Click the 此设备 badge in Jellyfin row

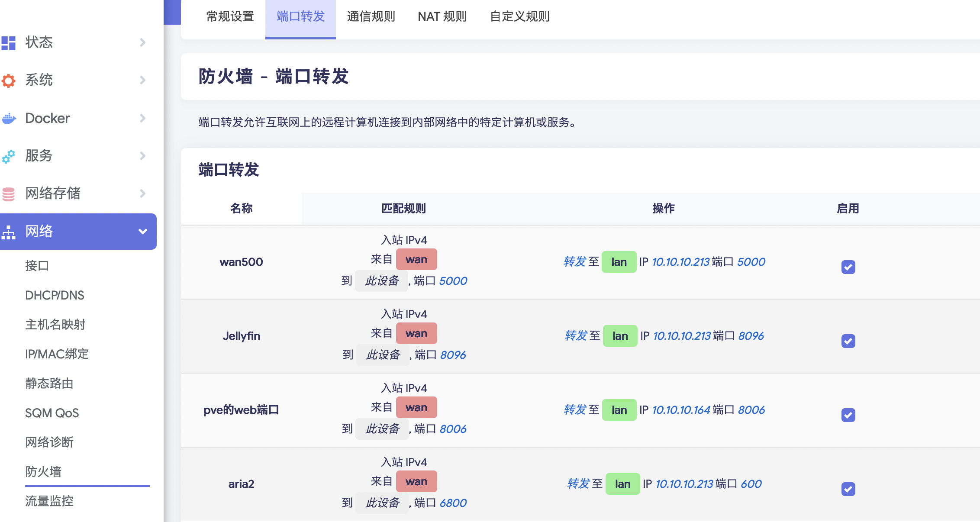coord(383,355)
